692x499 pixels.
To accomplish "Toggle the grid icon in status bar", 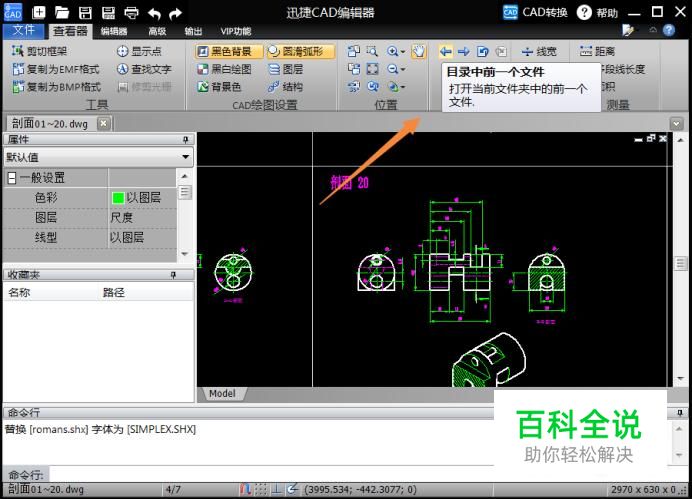I will pos(261,489).
